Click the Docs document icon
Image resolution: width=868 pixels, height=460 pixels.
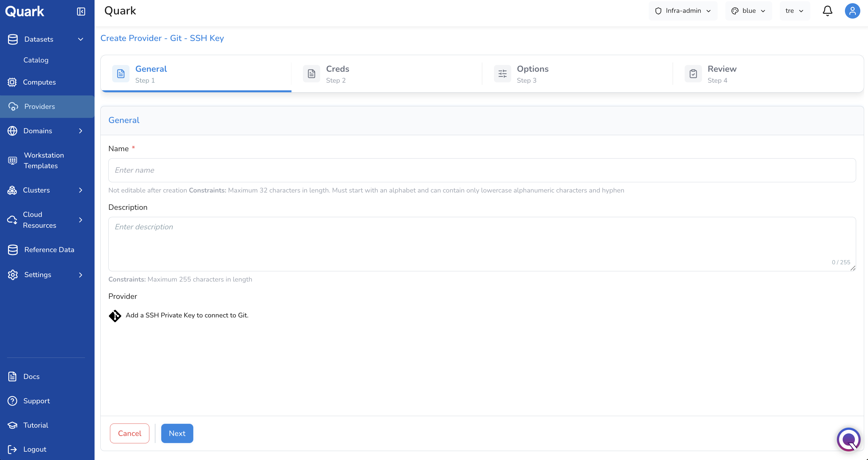coord(13,376)
